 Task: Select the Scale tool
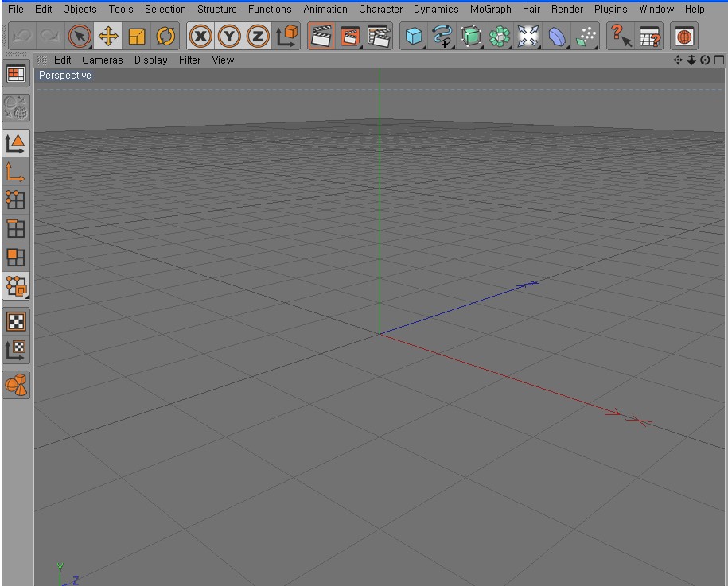pyautogui.click(x=137, y=36)
